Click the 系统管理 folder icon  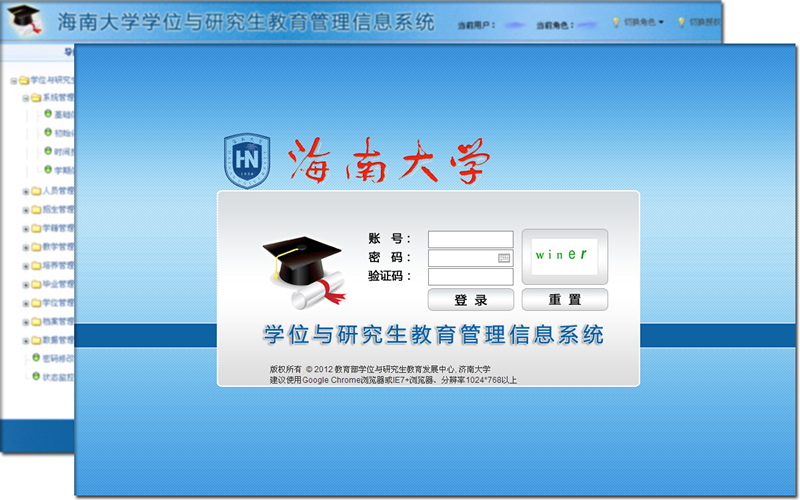[36, 97]
